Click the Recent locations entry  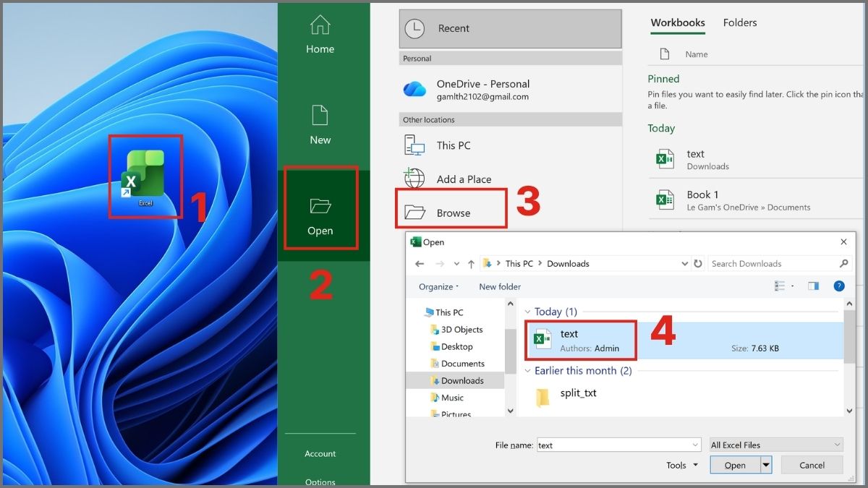coord(510,29)
